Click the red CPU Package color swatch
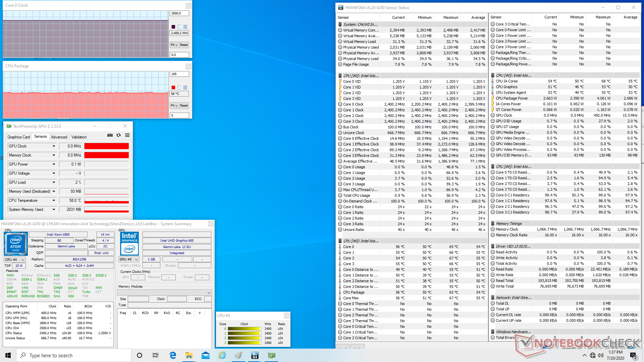The width and height of the screenshot is (644, 362). [173, 87]
